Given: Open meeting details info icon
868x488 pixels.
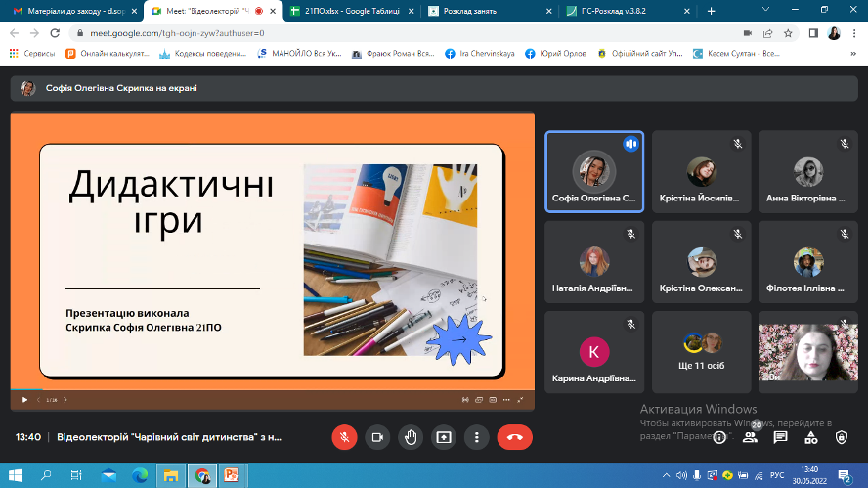Looking at the screenshot, I should tap(719, 437).
